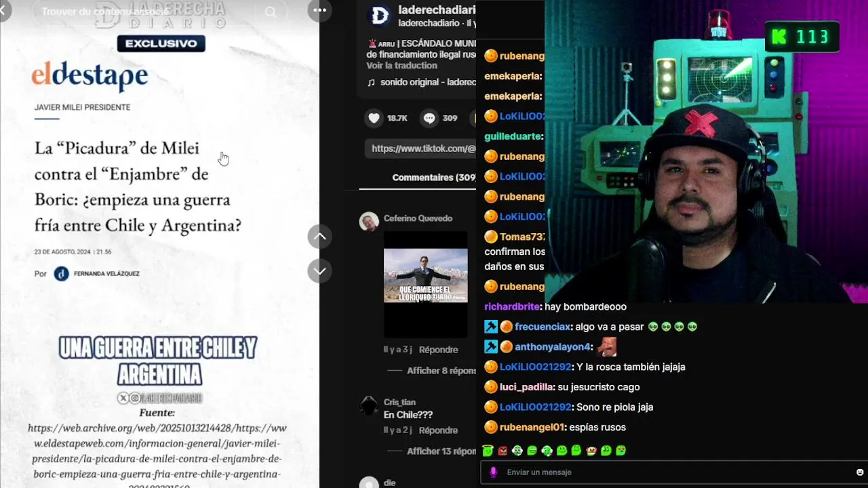
Task: Click rubenangel01 on the 'espías rusos' message
Action: click(x=532, y=427)
